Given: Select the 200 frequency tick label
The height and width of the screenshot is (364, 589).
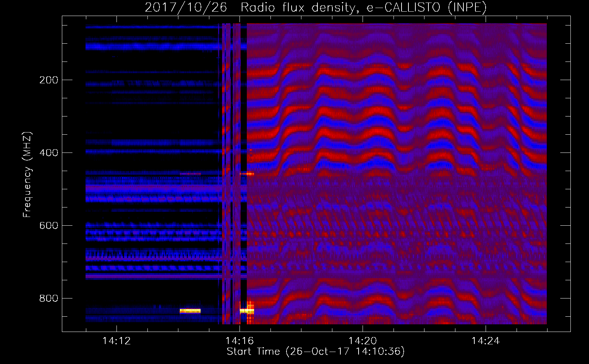Looking at the screenshot, I should (49, 80).
